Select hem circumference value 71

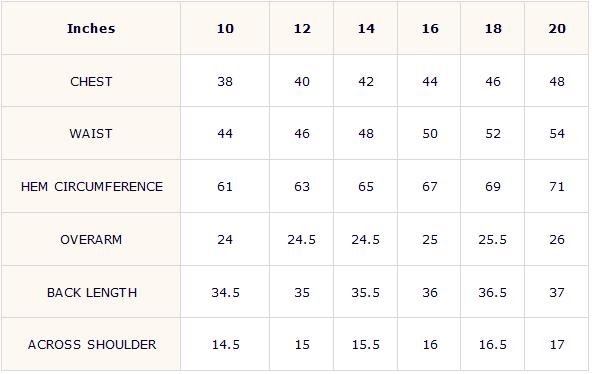point(557,186)
